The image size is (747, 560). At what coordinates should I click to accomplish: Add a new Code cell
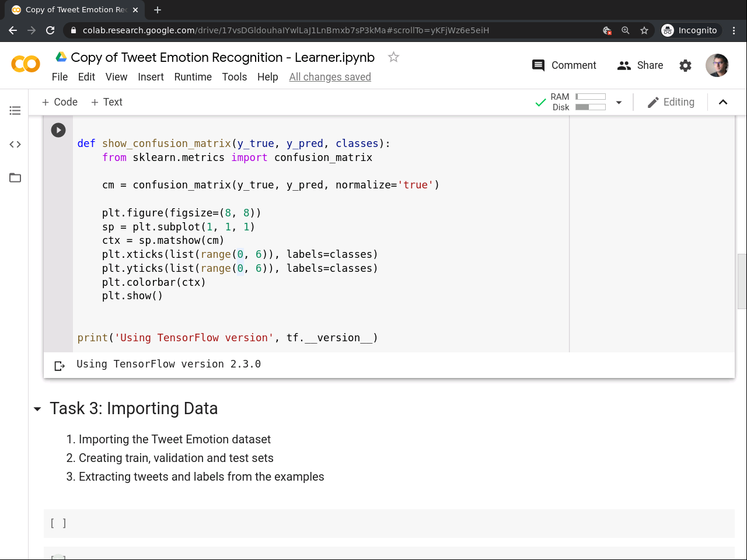coord(60,102)
